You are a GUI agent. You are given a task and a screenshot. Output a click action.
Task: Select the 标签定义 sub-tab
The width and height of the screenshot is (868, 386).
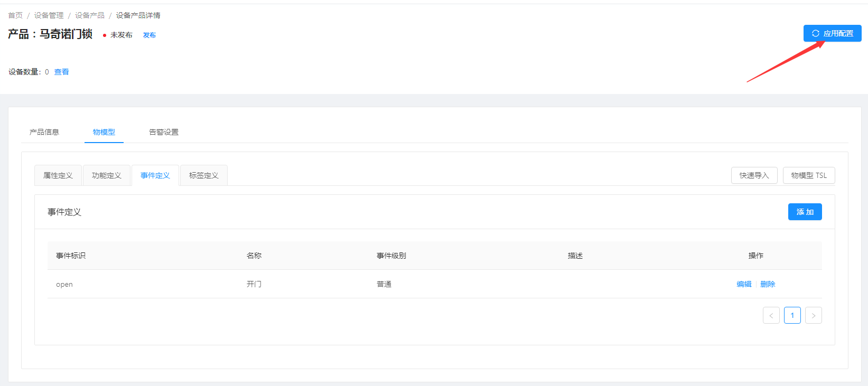(204, 175)
